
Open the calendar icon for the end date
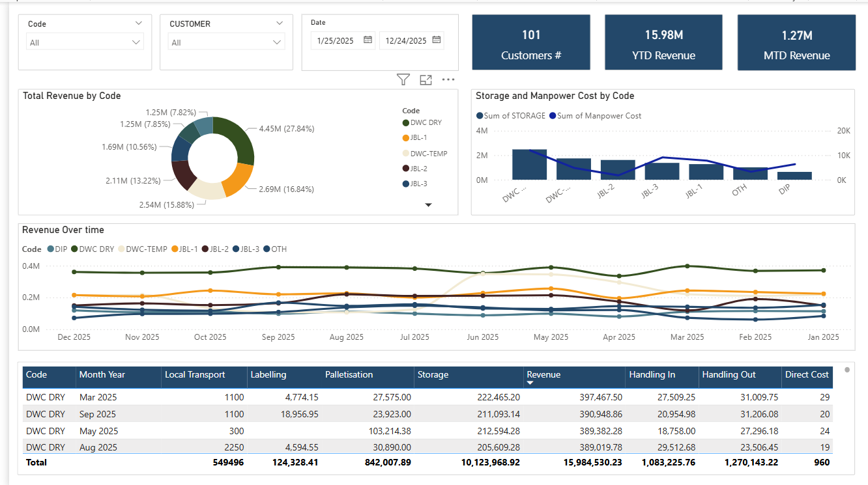[438, 40]
